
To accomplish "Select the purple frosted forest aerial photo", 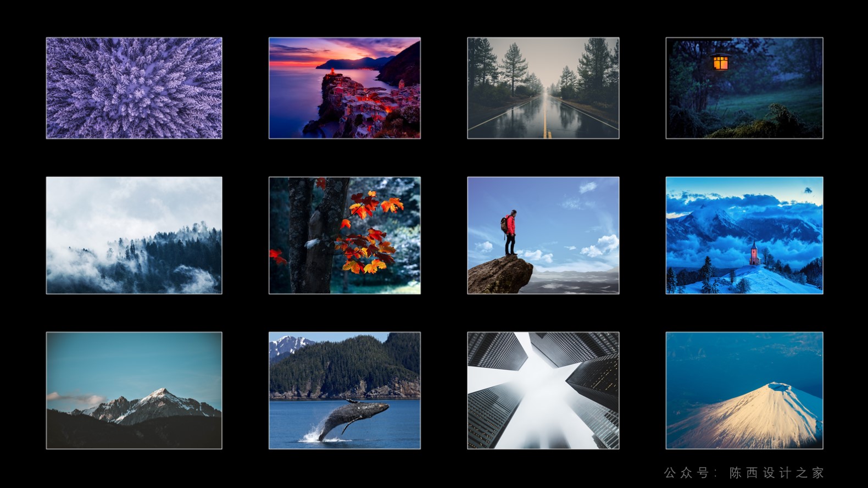I will pyautogui.click(x=134, y=88).
